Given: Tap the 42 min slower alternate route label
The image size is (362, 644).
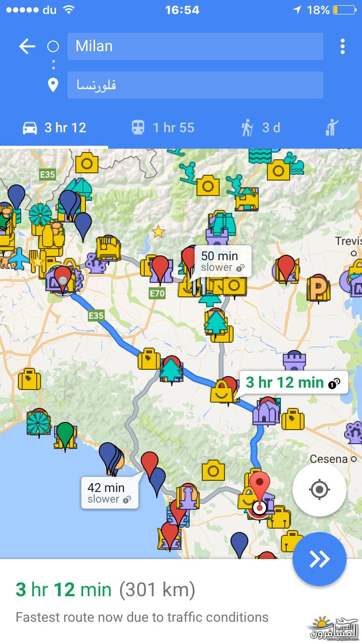Looking at the screenshot, I should (110, 492).
